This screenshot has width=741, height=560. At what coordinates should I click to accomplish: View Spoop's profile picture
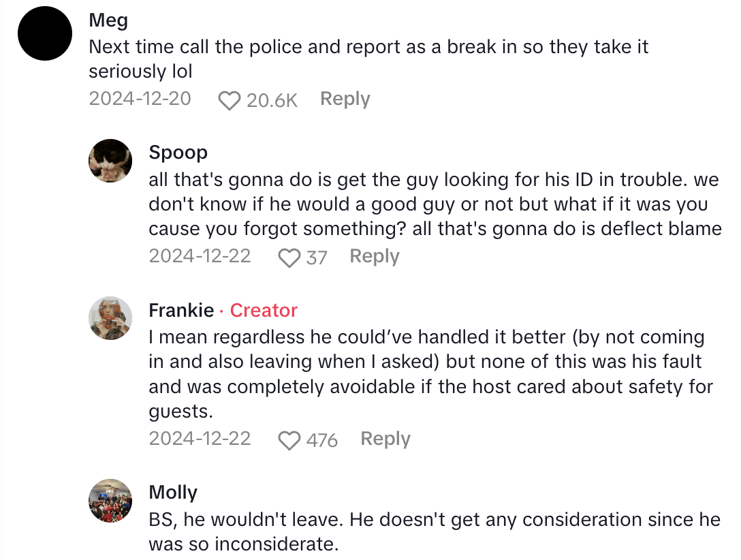tap(110, 161)
